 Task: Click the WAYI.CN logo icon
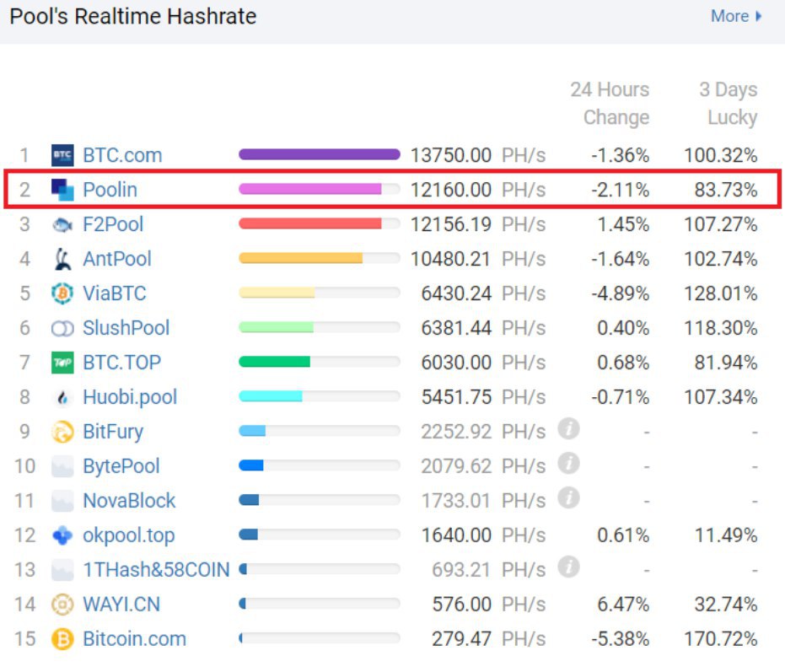point(62,605)
